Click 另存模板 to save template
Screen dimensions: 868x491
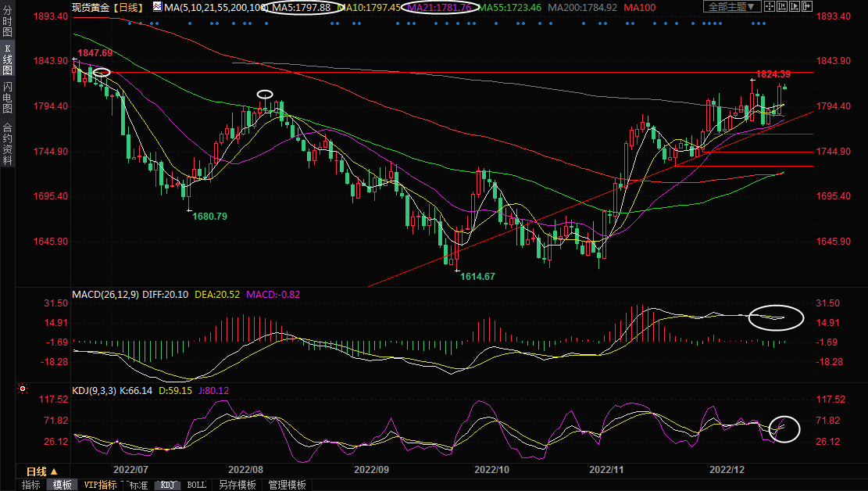tap(238, 485)
